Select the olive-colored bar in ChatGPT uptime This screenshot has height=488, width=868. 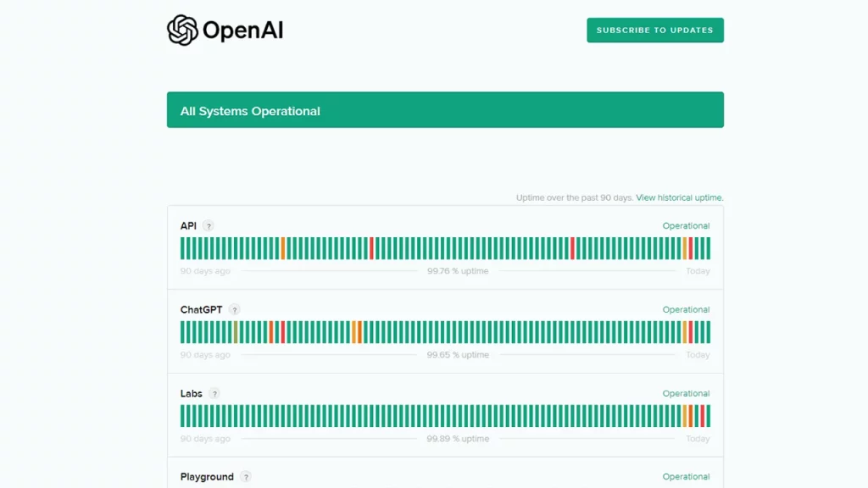tap(236, 332)
